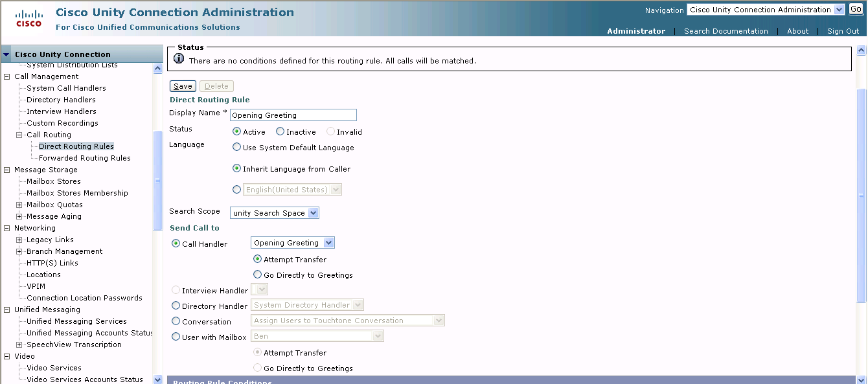Open HTTP(S) Links in tree
Screen dimensions: 868x384
click(52, 263)
